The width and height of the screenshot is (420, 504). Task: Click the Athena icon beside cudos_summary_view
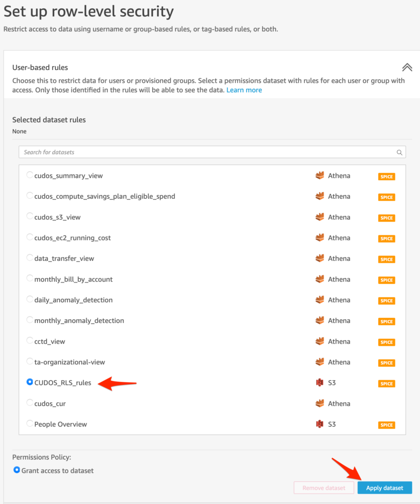coord(320,176)
